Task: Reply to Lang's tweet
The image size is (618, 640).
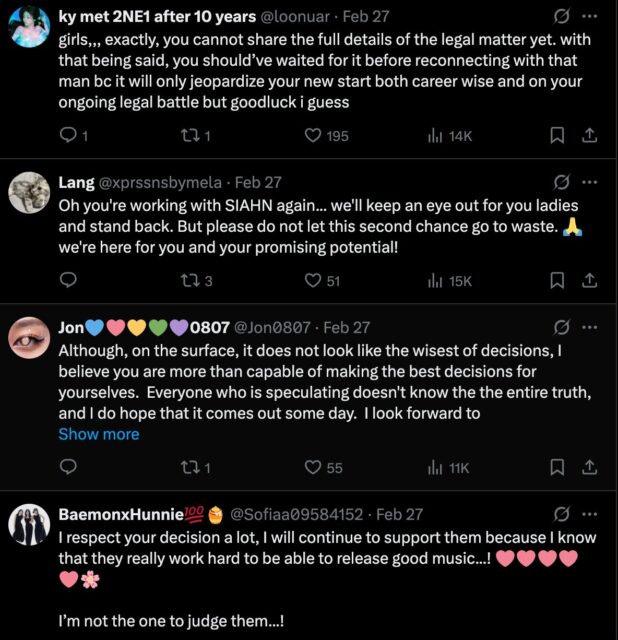Action: (x=68, y=281)
